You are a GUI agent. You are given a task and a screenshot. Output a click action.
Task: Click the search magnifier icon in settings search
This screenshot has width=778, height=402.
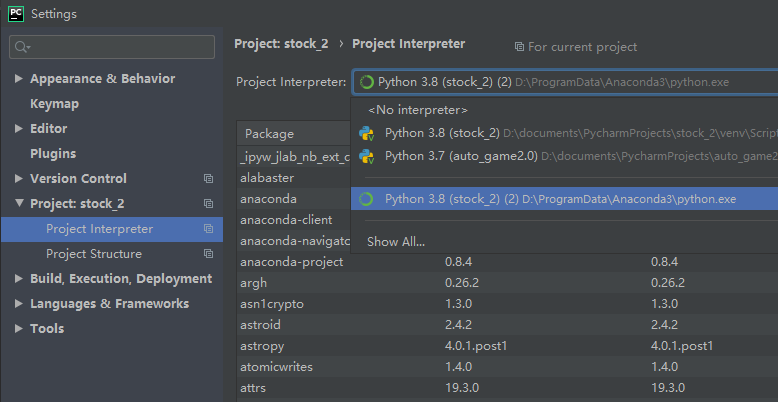pyautogui.click(x=22, y=47)
